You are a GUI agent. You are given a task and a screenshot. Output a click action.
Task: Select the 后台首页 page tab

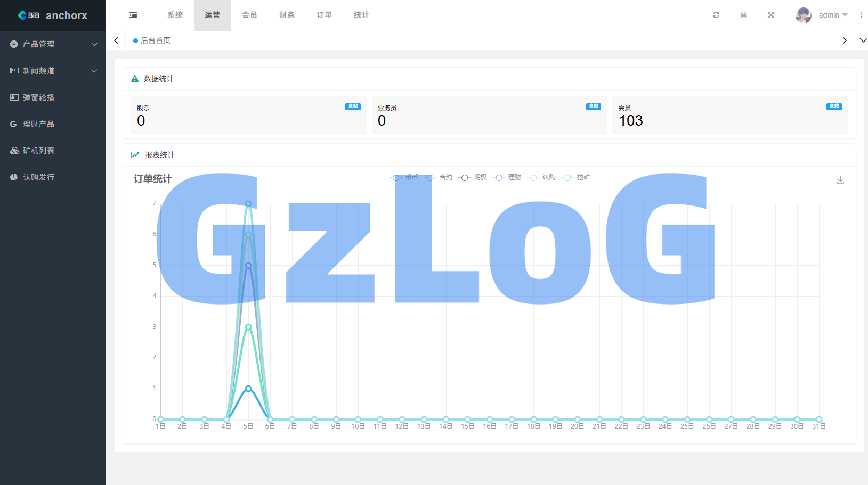tap(152, 40)
